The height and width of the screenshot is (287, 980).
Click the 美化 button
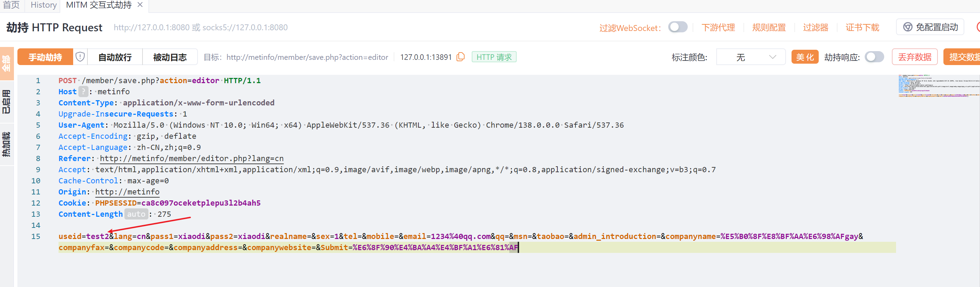point(805,57)
